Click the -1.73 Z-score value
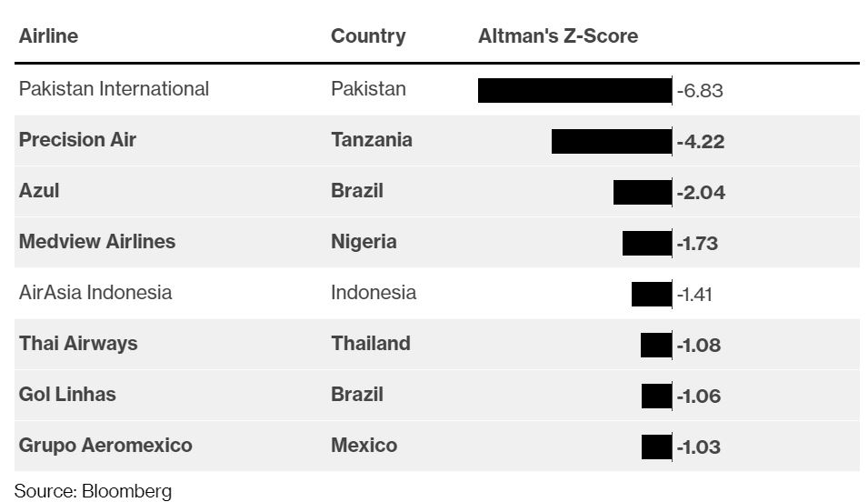Screen dimensions: 868x502 coord(697,243)
